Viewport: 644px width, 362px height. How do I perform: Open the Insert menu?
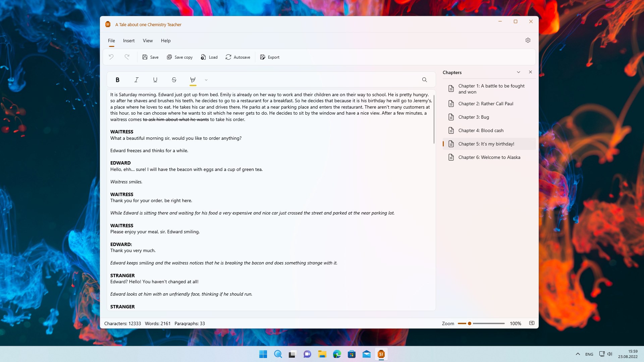(129, 41)
